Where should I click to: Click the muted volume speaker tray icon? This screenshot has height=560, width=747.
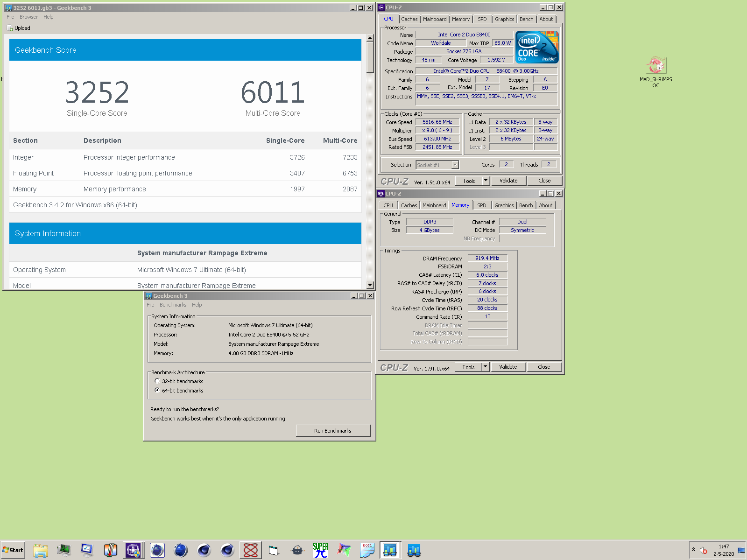pyautogui.click(x=704, y=551)
